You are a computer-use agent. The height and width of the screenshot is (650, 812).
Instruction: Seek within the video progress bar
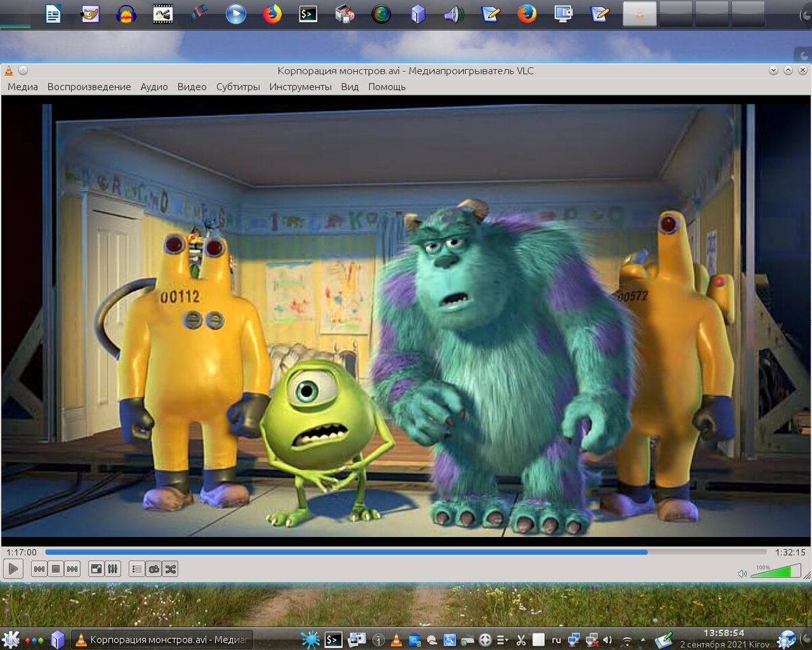click(x=406, y=552)
